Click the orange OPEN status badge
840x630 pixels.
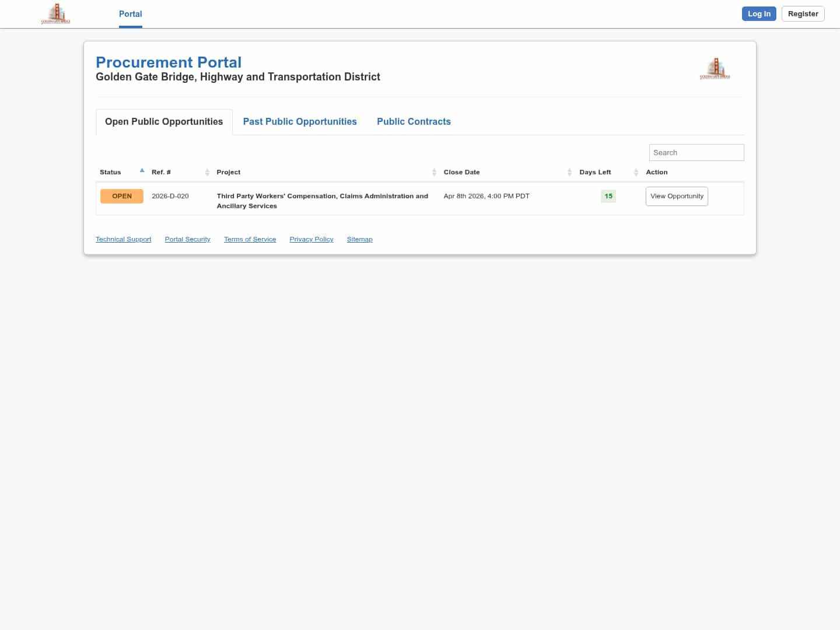click(121, 196)
